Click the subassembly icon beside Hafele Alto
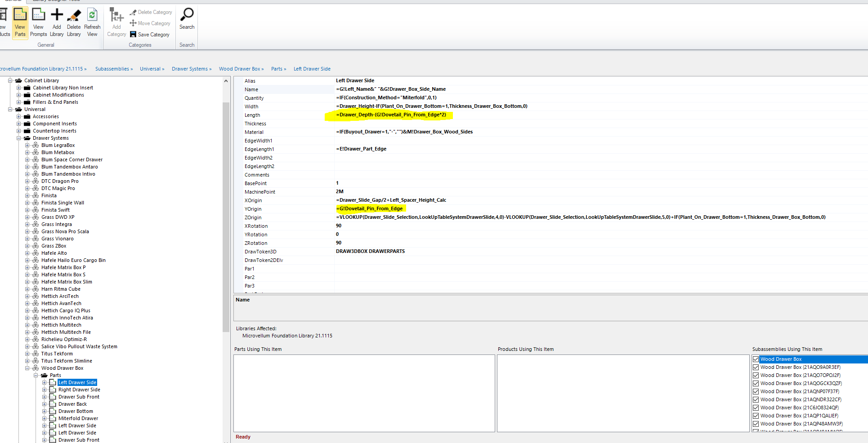This screenshot has height=443, width=868. (36, 253)
